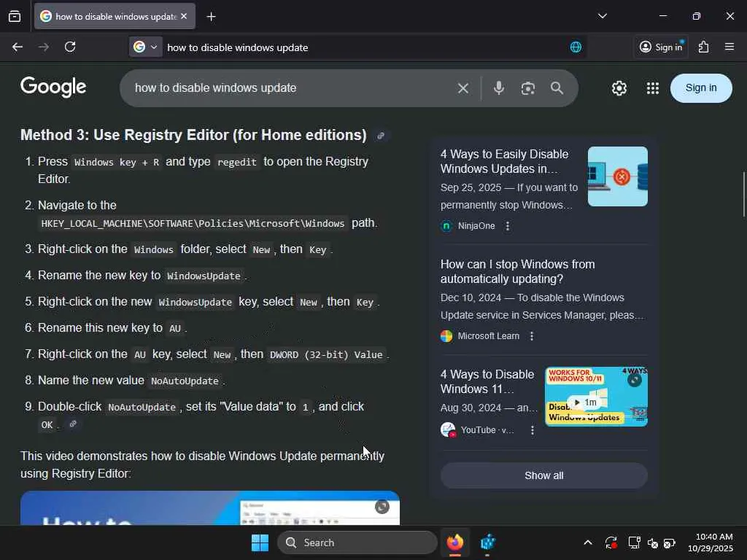
Task: Open more options for NinjaOne source
Action: coord(508,226)
